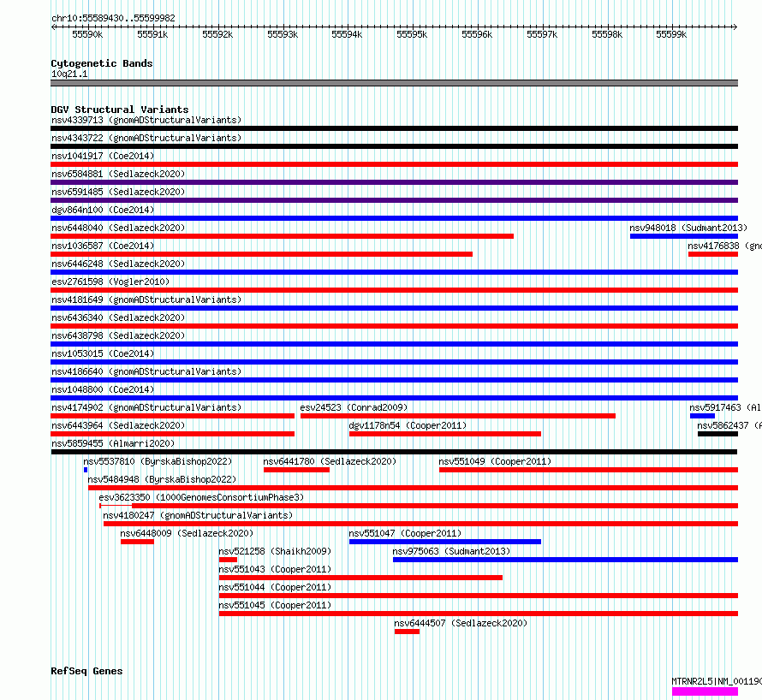Select the esv3623350 red variant bar

419,506
